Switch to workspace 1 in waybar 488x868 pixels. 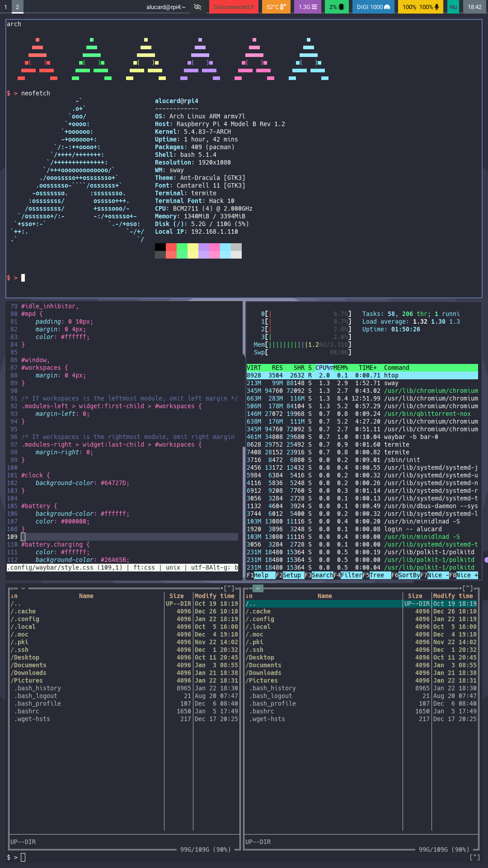click(x=5, y=7)
